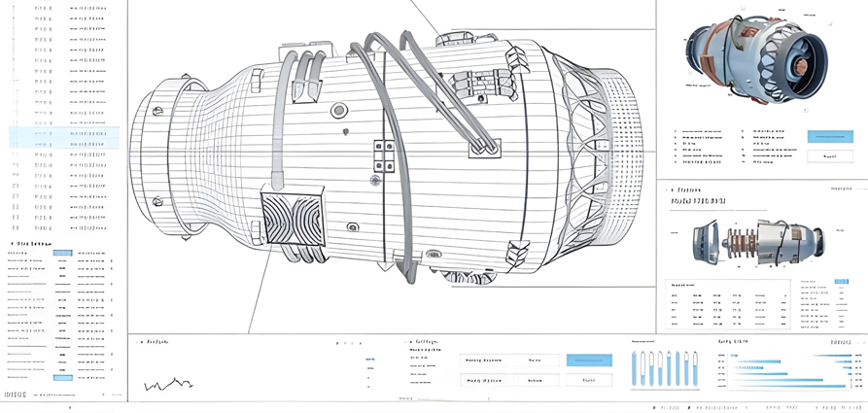
Task: Collapse the bottom-left graph panel header
Action: [139, 343]
